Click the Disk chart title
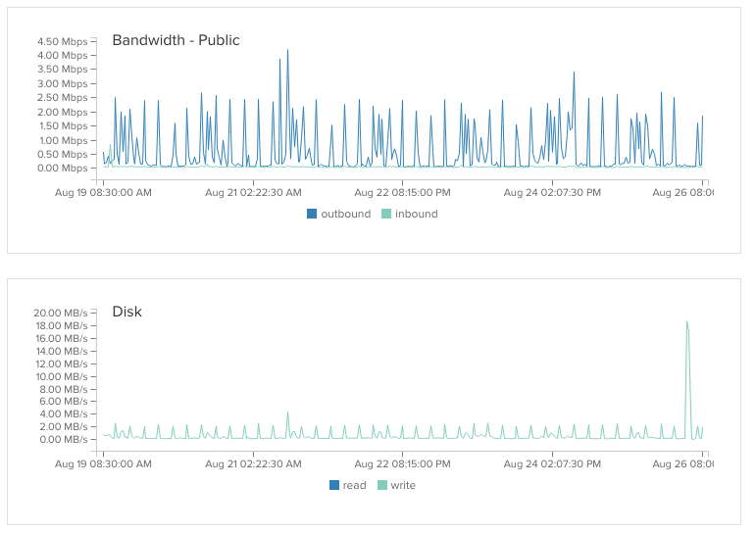The image size is (756, 534). [x=127, y=312]
